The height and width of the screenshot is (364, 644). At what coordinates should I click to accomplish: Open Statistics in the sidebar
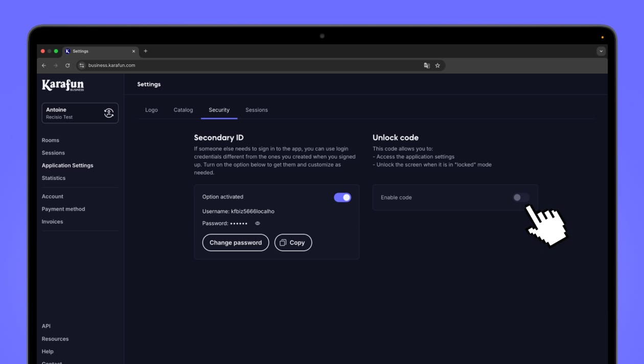tap(54, 178)
